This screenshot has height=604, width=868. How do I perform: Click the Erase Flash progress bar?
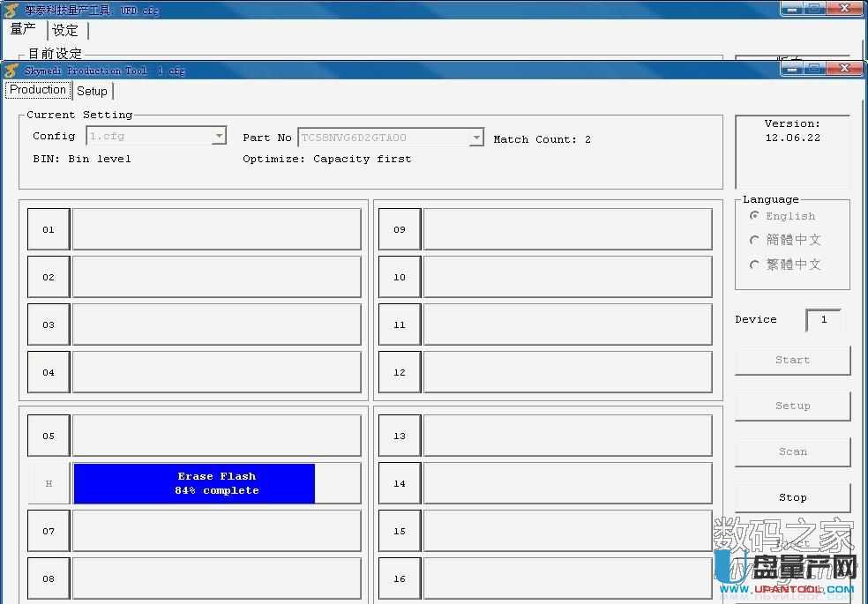click(x=194, y=483)
